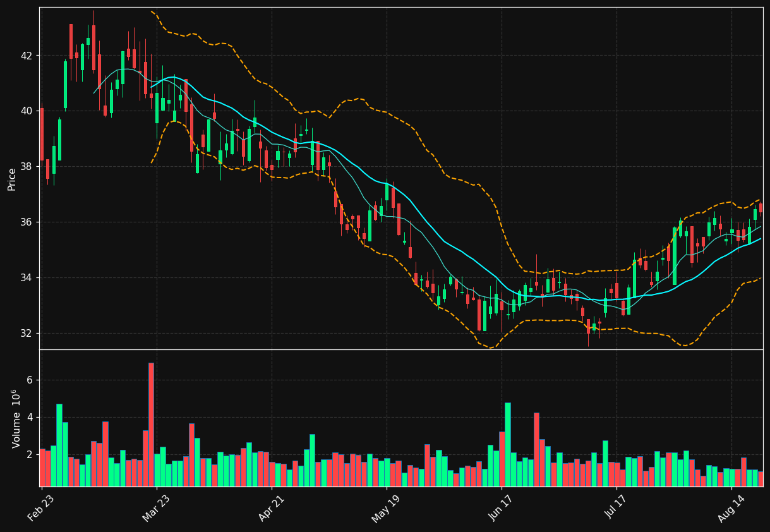The width and height of the screenshot is (770, 532).
Task: Select the Jun 17 date label
Action: tap(500, 509)
